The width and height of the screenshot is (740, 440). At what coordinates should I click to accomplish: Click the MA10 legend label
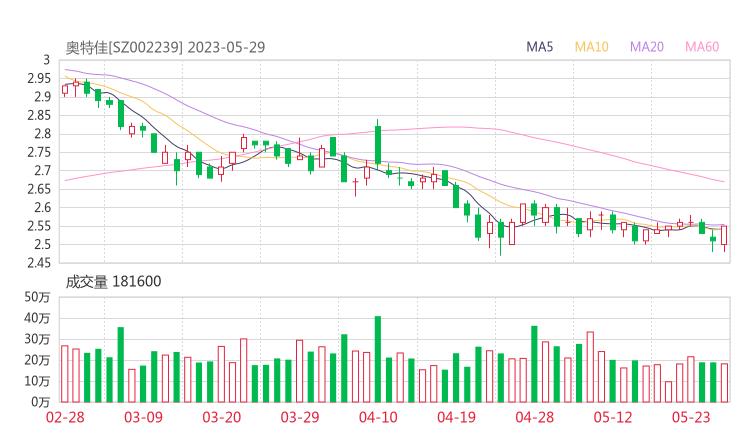(591, 47)
